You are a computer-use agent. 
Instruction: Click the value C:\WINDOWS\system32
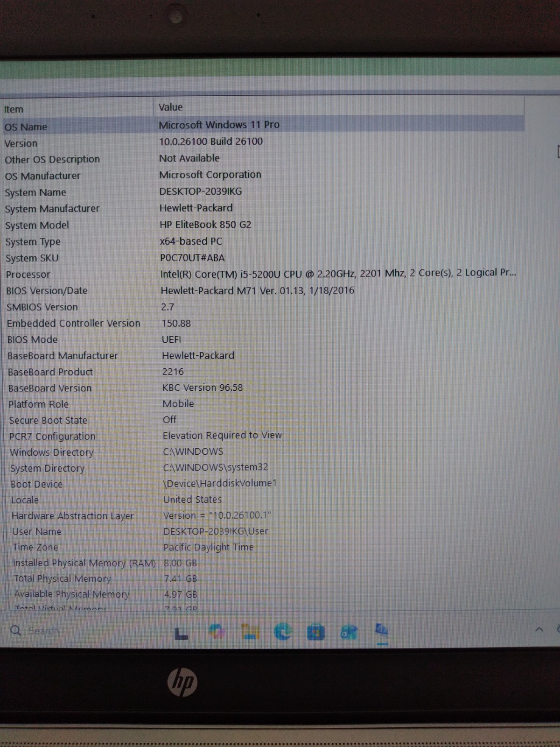(x=216, y=467)
